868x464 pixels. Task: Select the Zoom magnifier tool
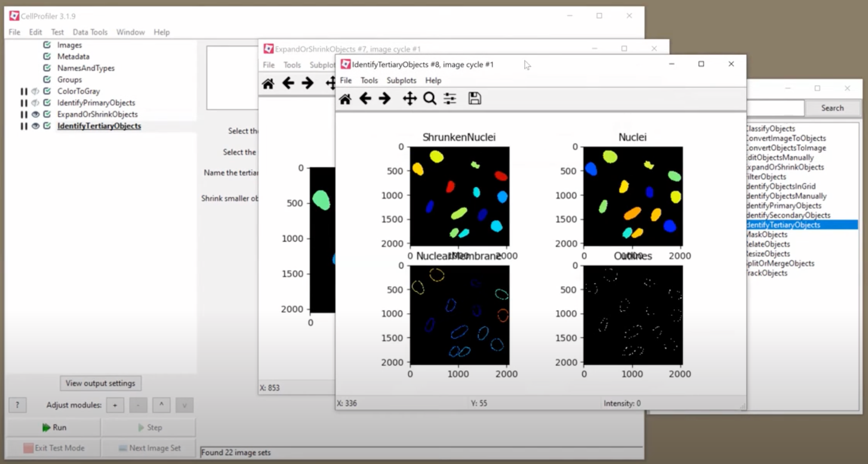click(x=430, y=99)
